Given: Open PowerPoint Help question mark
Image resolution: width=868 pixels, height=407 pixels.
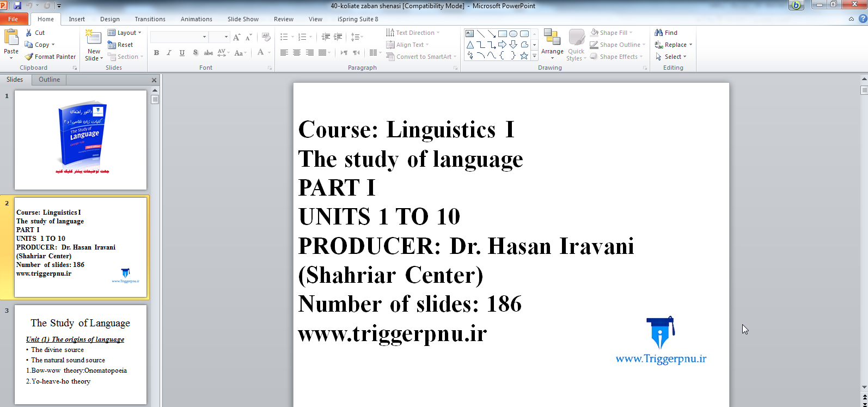Looking at the screenshot, I should pyautogui.click(x=863, y=19).
